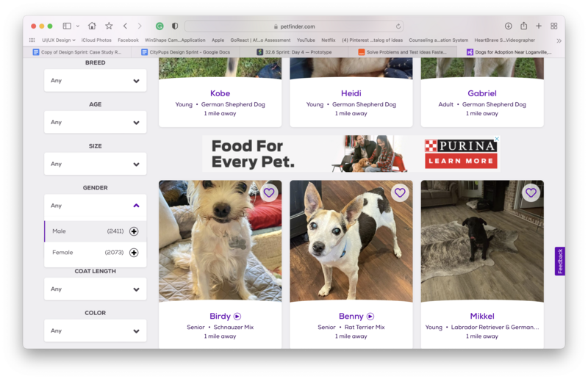The image size is (588, 379).
Task: Open Benny's profile name link
Action: coord(351,317)
